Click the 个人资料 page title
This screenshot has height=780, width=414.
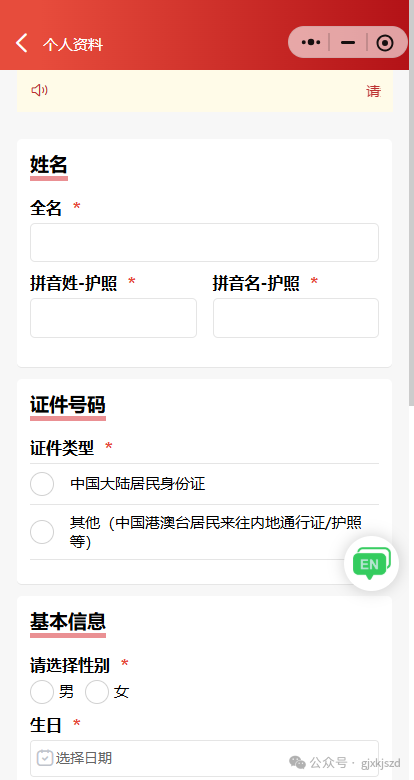73,44
